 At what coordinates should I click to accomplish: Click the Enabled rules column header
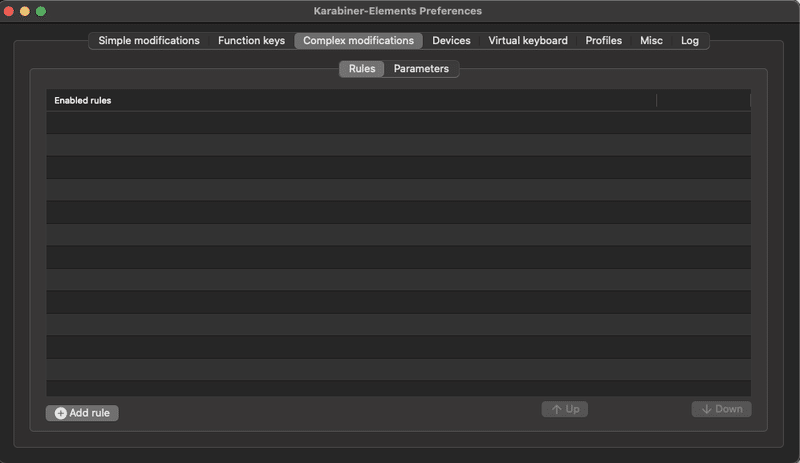tap(351, 101)
